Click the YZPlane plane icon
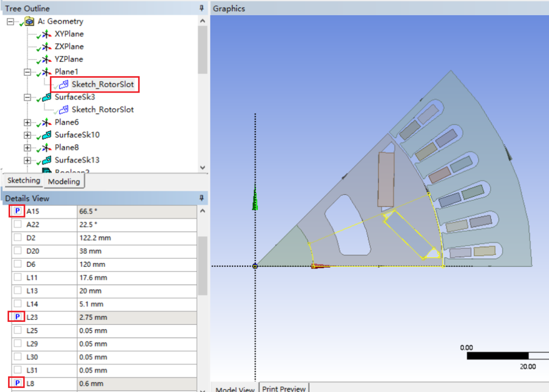The image size is (549, 392). pyautogui.click(x=47, y=59)
